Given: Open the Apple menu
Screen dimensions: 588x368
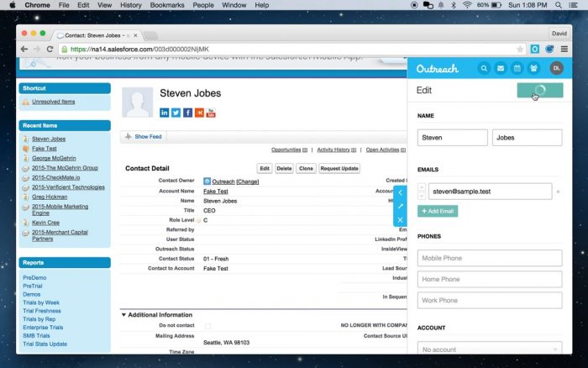Looking at the screenshot, I should click(13, 5).
